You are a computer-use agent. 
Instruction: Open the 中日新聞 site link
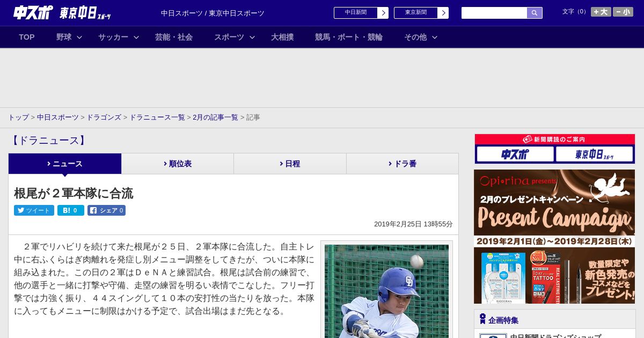coord(356,13)
